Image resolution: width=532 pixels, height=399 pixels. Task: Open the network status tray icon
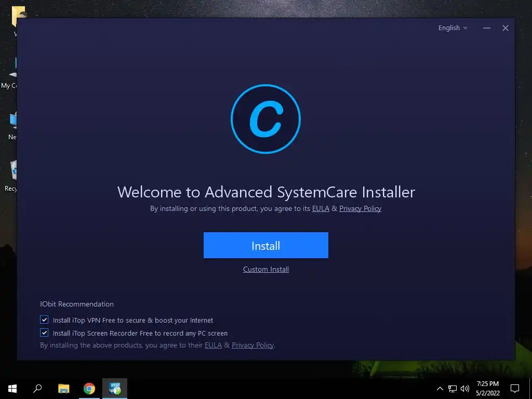tap(453, 389)
